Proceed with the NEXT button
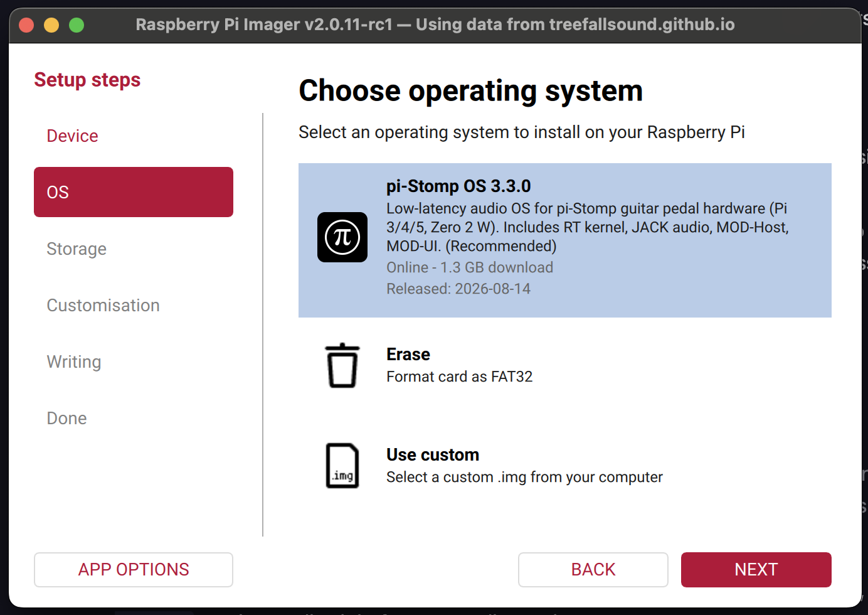Screen dimensions: 868x615 pyautogui.click(x=756, y=570)
